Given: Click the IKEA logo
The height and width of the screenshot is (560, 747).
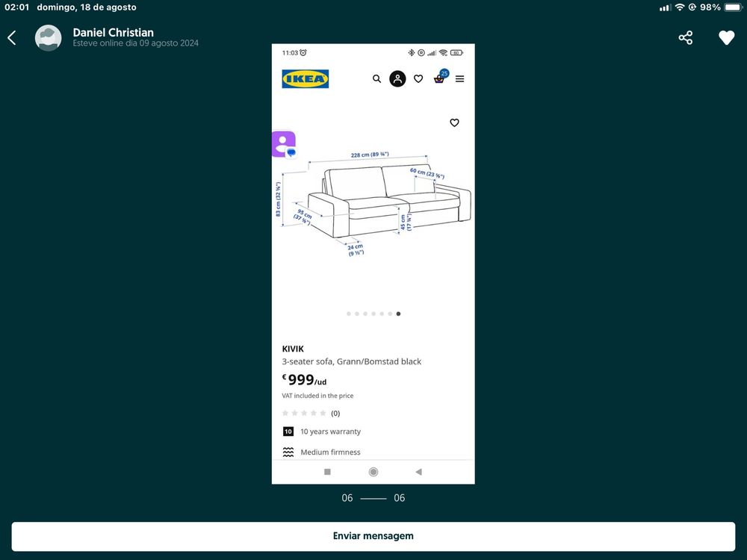Looking at the screenshot, I should [x=305, y=79].
